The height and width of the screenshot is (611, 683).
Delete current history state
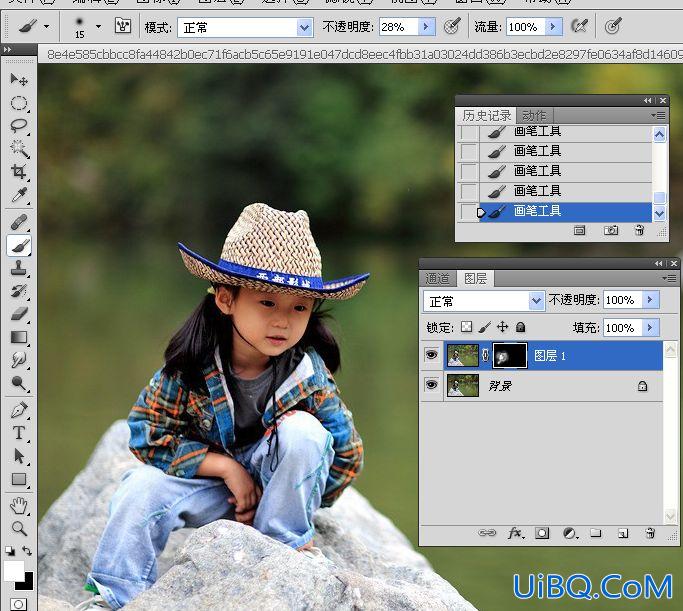639,230
